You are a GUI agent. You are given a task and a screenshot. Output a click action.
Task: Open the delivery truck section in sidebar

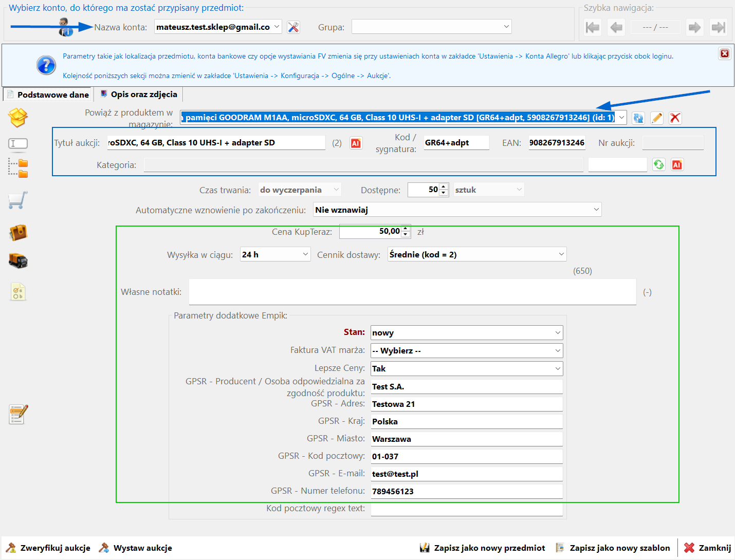click(x=18, y=260)
